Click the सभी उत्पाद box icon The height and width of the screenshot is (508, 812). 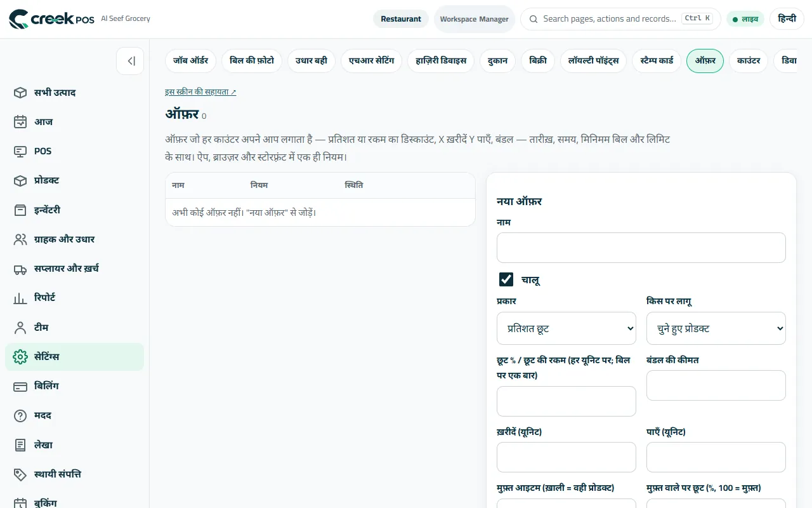(20, 93)
